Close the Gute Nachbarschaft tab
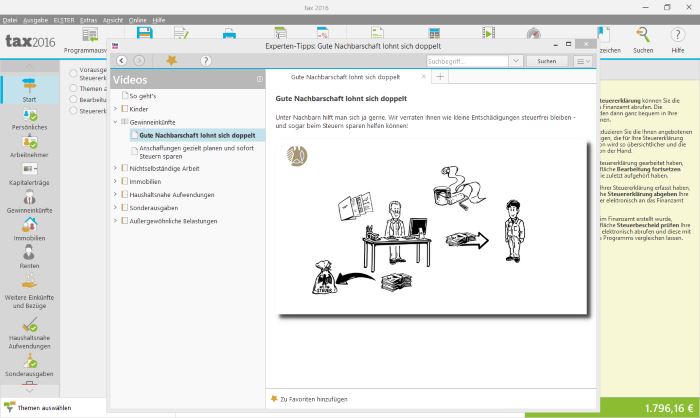700x418 pixels. coord(423,77)
